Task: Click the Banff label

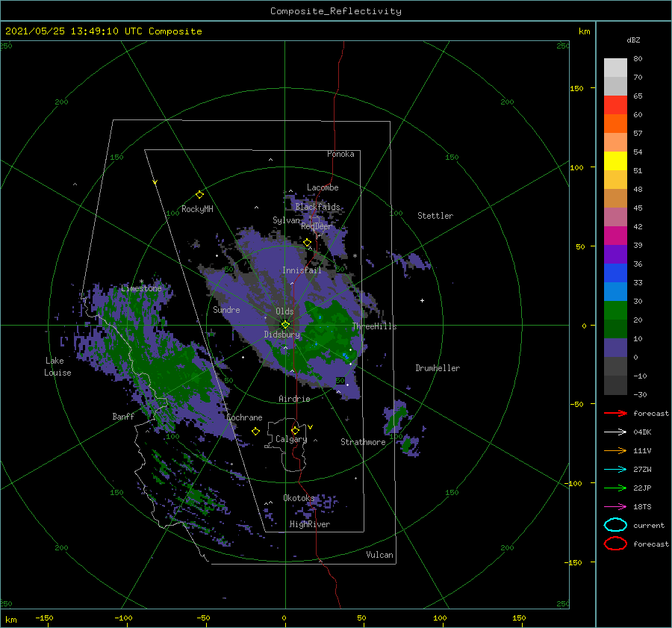Action: click(x=123, y=416)
